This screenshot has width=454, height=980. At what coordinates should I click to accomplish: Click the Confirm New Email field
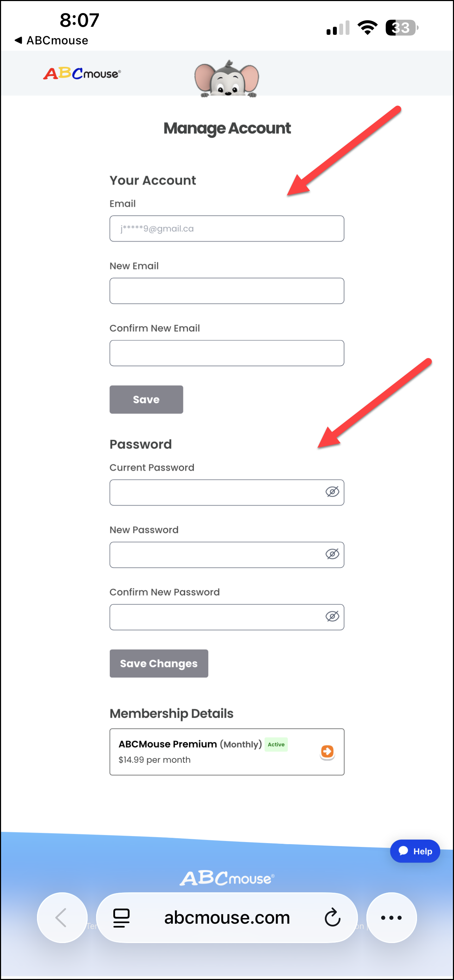click(x=227, y=353)
